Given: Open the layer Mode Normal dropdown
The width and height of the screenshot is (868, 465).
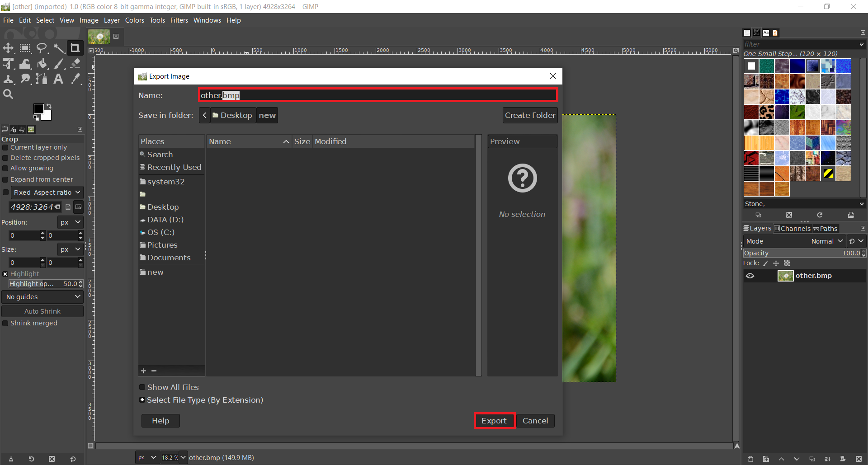Looking at the screenshot, I should [827, 241].
